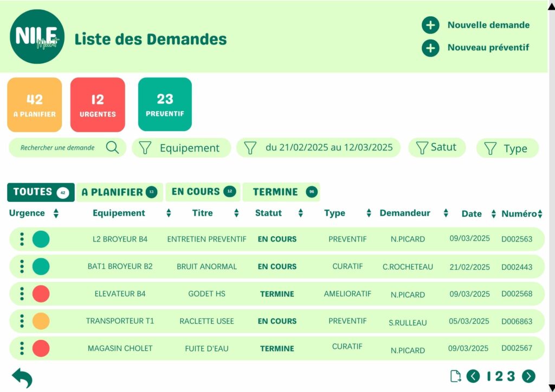Toggle sorting on the Statut column
555x392 pixels.
(300, 213)
